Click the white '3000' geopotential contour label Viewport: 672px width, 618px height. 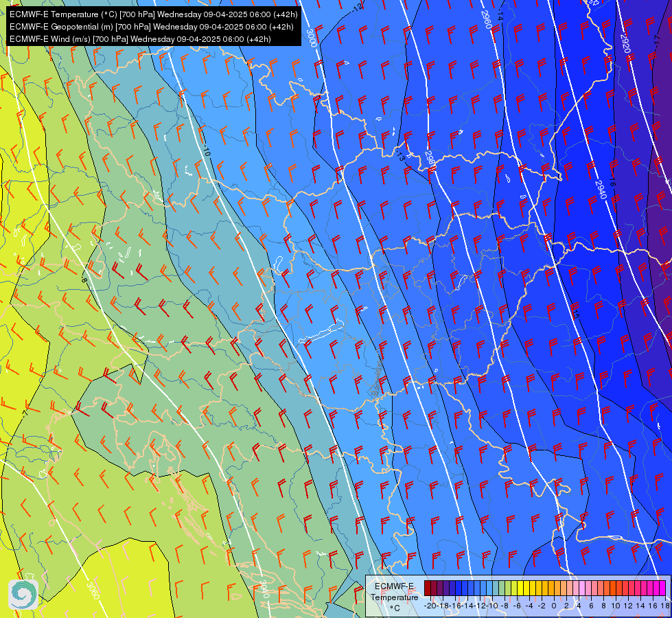click(x=312, y=38)
